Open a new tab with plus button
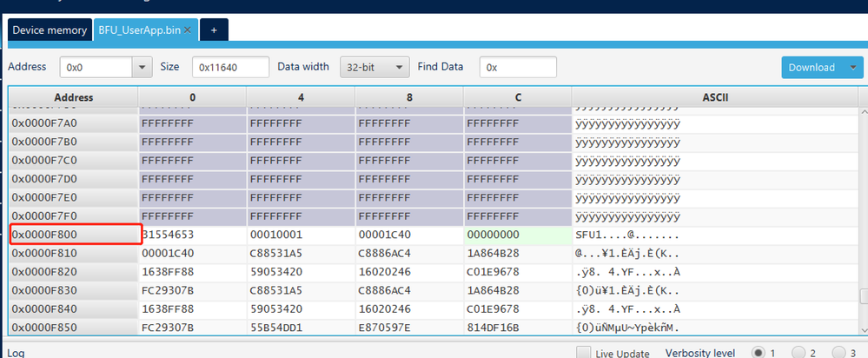 tap(215, 30)
